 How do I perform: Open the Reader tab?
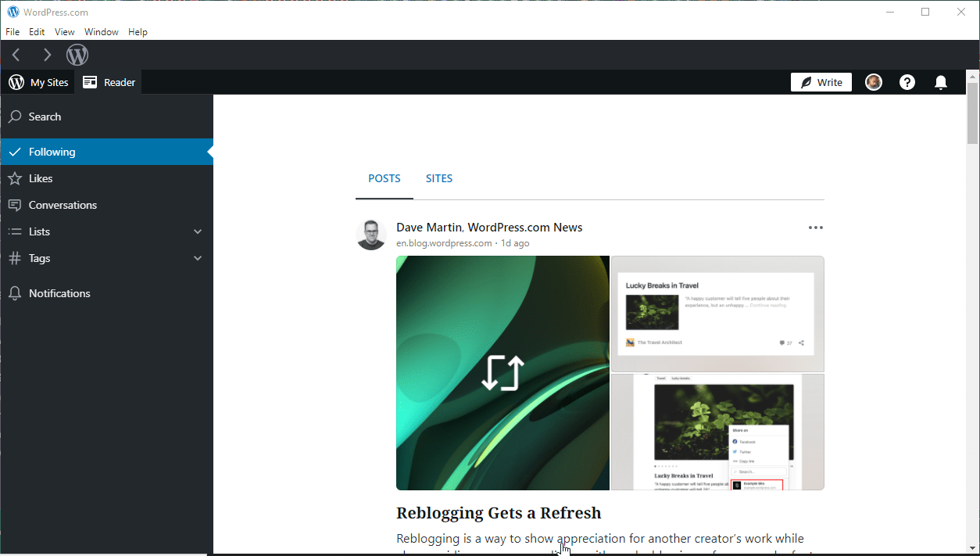pyautogui.click(x=109, y=82)
